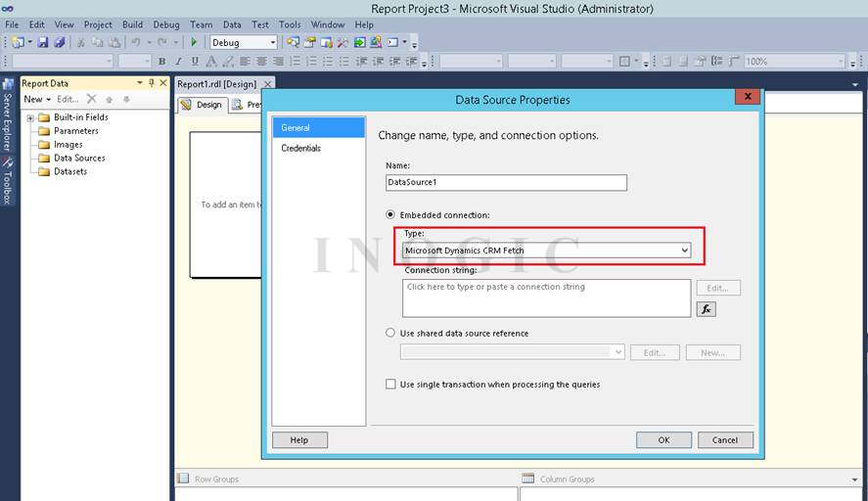Click the Foreground Color letter A icon
This screenshot has width=868, height=501.
(x=211, y=62)
